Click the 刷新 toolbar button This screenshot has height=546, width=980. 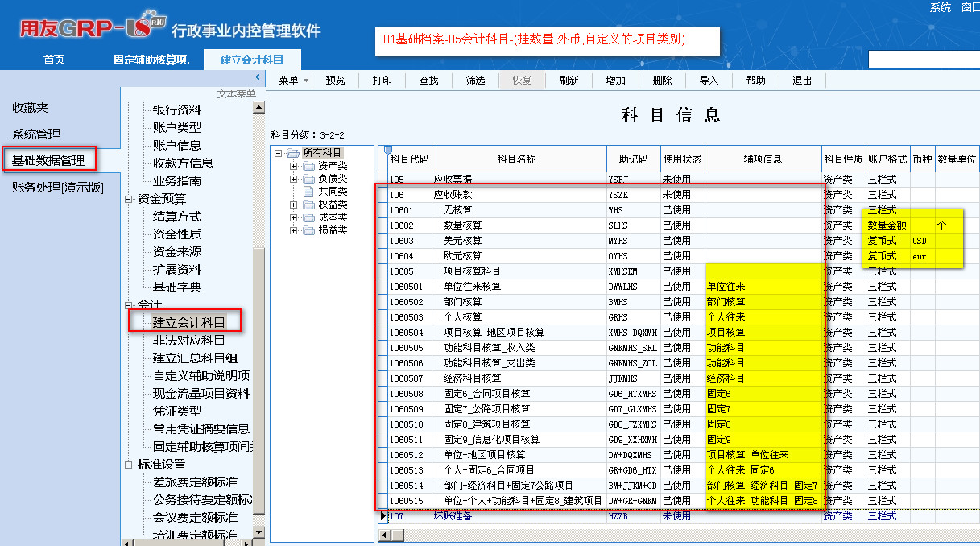pyautogui.click(x=568, y=81)
